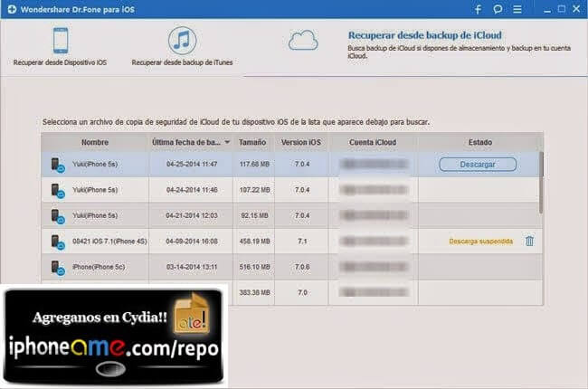Viewport: 588px width, 389px height.
Task: Click the backup list vertical scrollbar
Action: tap(540, 181)
